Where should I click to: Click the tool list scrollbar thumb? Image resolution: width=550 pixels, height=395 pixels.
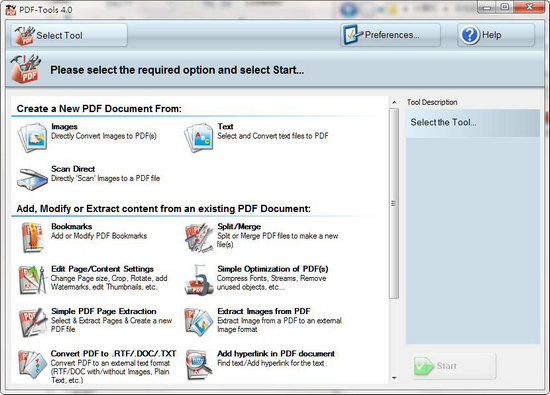pos(394,203)
